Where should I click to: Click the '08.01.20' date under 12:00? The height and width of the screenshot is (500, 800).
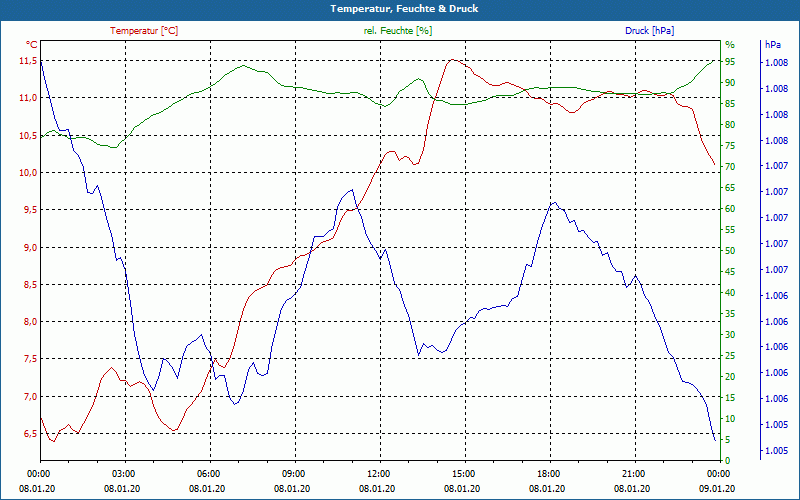(377, 489)
